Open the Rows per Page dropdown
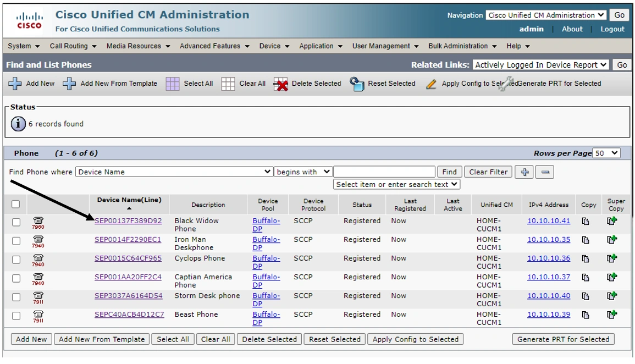This screenshot has width=635, height=364. pyautogui.click(x=606, y=153)
